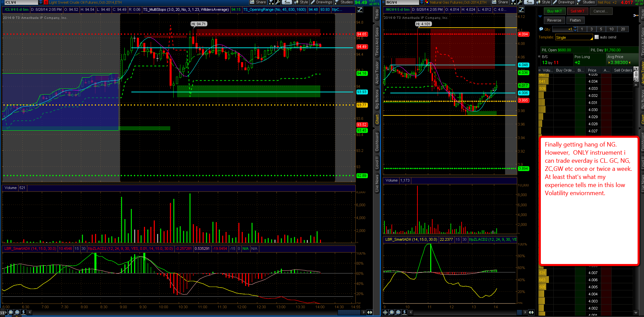Click the zoom-in magnifier below crude oil chart
The width and height of the screenshot is (644, 317).
pyautogui.click(x=11, y=312)
